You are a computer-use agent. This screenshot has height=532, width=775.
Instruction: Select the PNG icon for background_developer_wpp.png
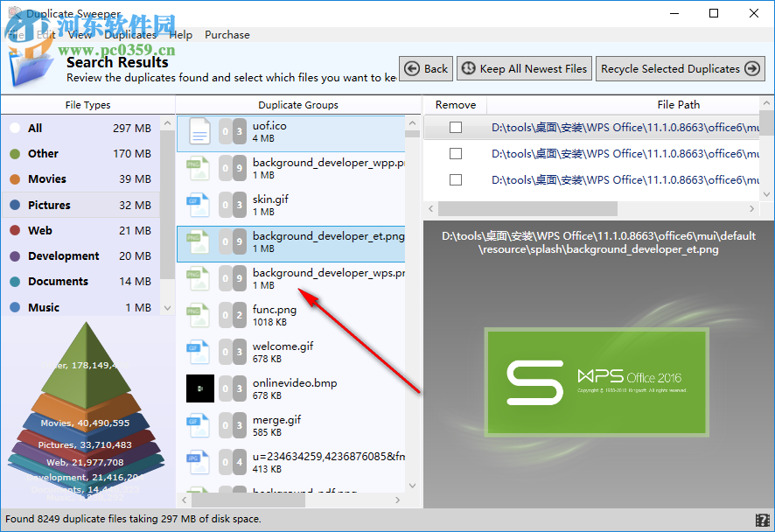pyautogui.click(x=199, y=168)
